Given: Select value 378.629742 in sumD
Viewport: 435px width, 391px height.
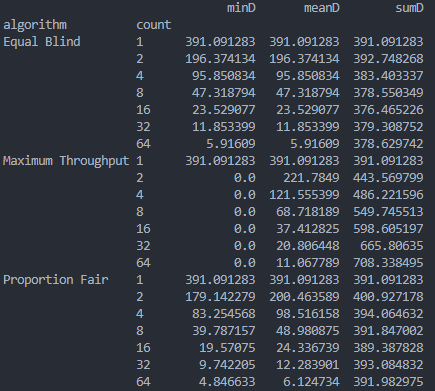Looking at the screenshot, I should (388, 144).
